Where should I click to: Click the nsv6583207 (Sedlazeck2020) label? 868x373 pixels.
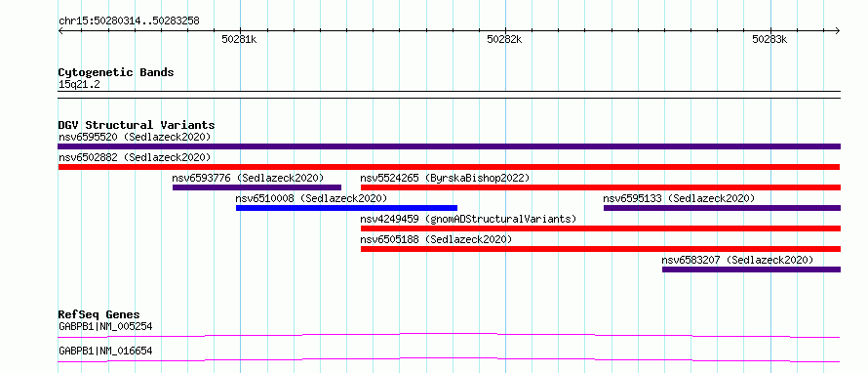click(737, 260)
